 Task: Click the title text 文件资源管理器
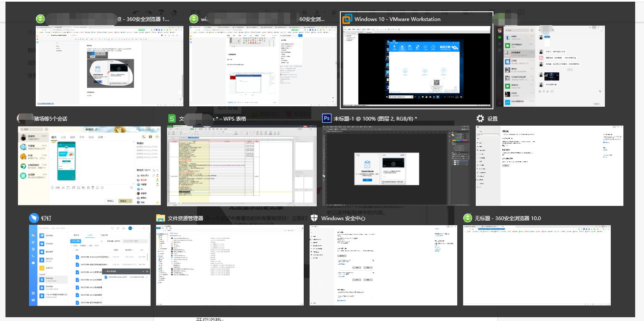pos(186,218)
